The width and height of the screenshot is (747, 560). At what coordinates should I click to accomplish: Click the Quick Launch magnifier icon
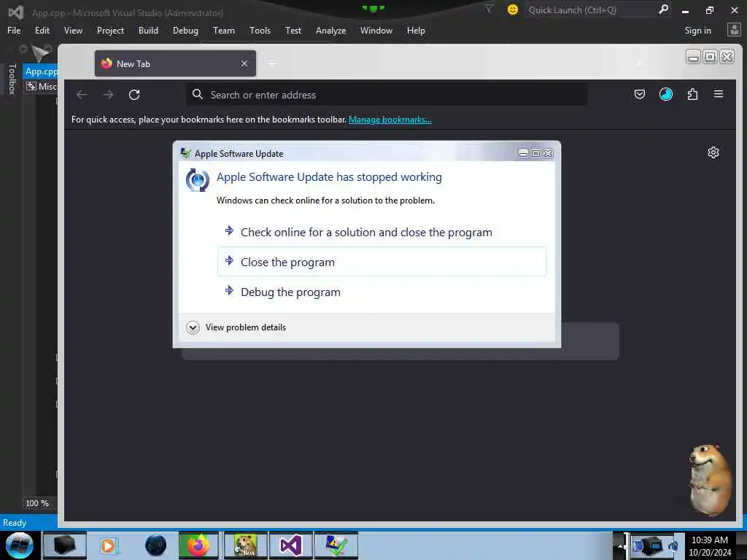pos(663,9)
